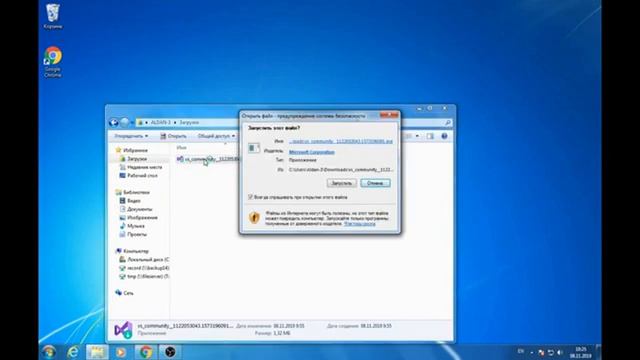Select Загрузки in the navigation pane
This screenshot has width=640, height=360.
(137, 159)
